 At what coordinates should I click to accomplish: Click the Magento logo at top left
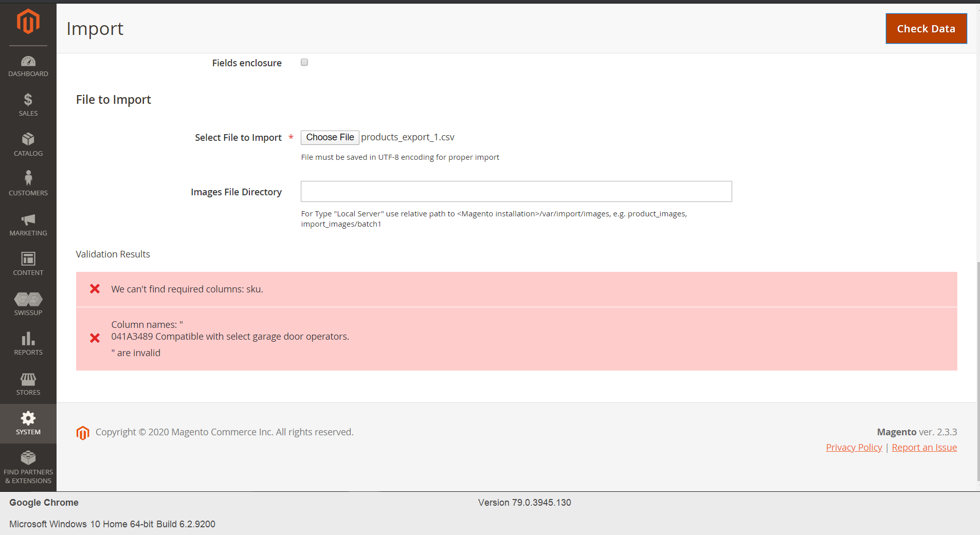tap(28, 22)
